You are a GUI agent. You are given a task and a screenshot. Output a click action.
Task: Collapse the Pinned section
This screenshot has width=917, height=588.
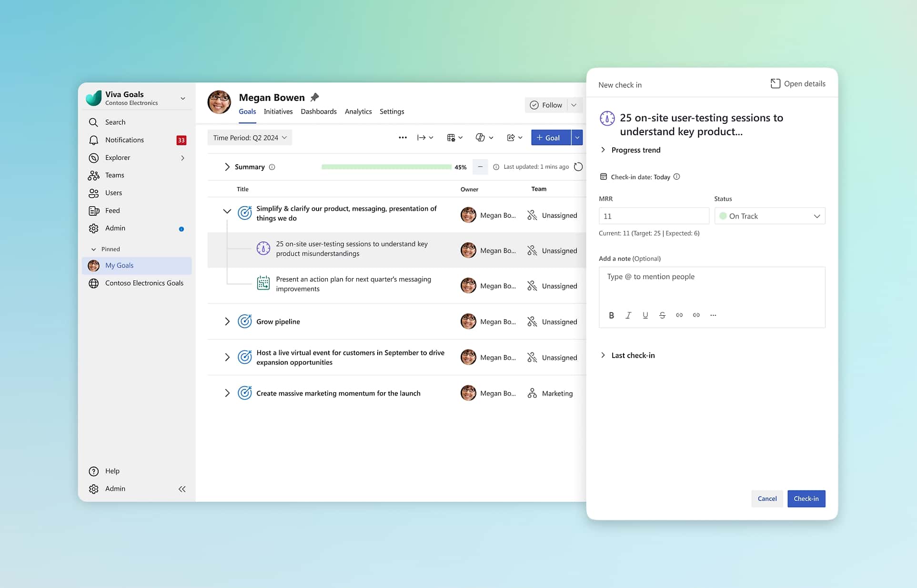click(94, 249)
